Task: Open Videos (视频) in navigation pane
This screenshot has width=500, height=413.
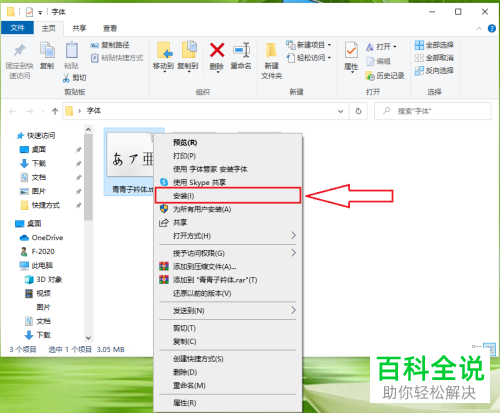Action: click(x=38, y=294)
